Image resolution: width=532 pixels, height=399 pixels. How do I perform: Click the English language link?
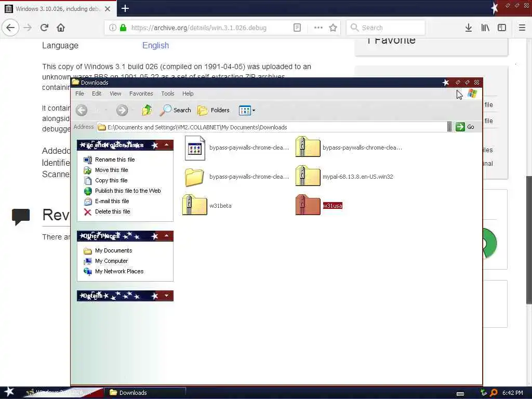155,46
